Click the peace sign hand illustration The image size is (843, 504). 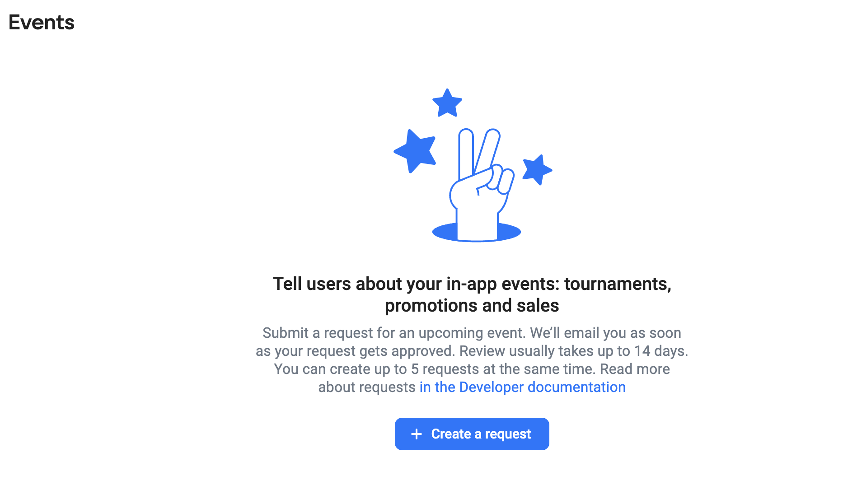click(481, 184)
